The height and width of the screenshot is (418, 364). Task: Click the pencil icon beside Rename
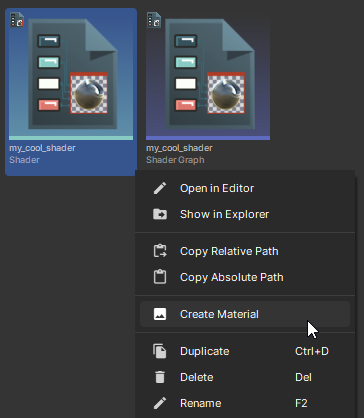click(x=160, y=403)
